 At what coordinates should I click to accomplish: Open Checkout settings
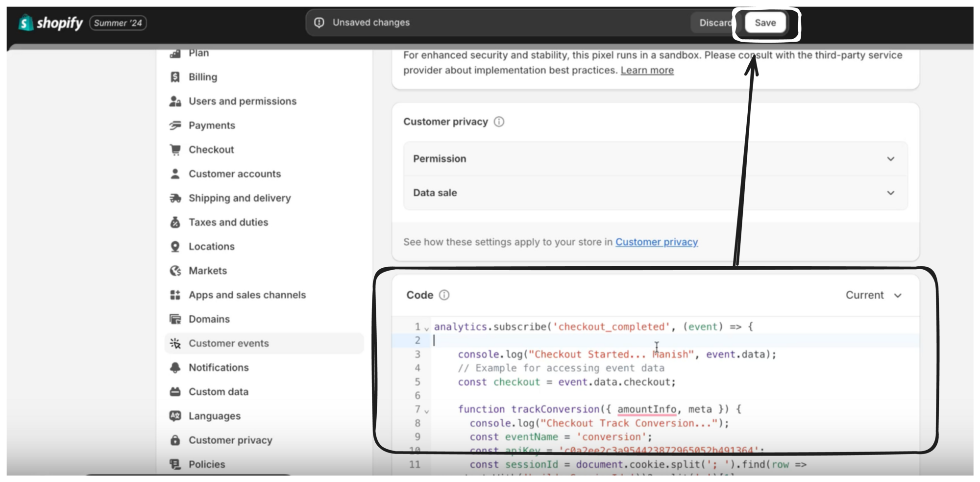coord(211,150)
